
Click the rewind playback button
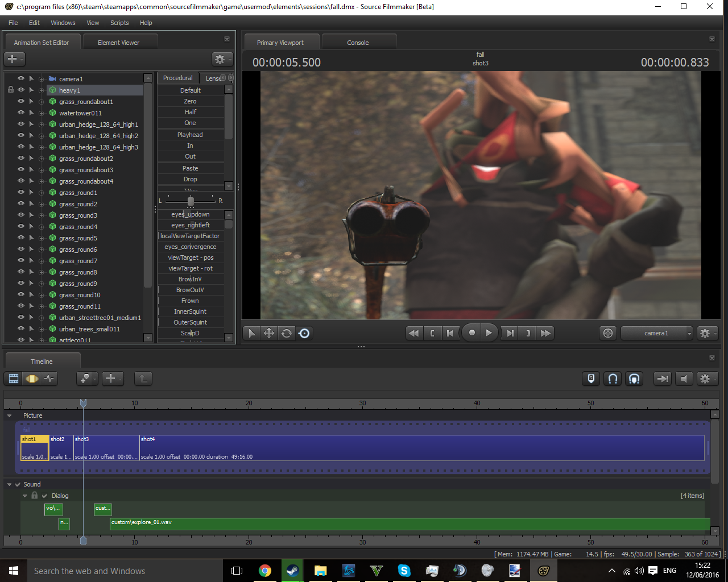coord(414,334)
